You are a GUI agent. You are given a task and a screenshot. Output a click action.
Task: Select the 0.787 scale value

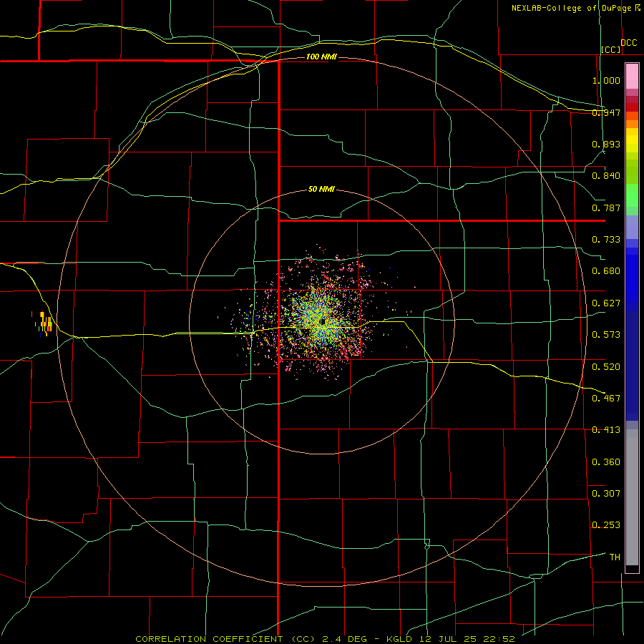(606, 208)
